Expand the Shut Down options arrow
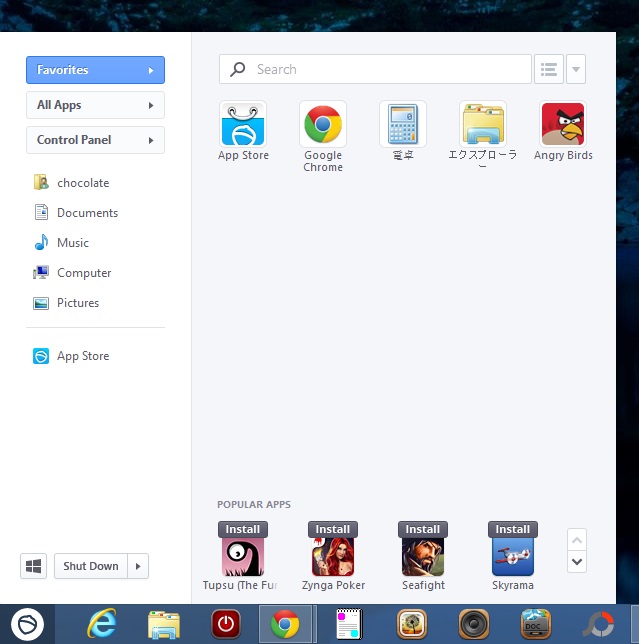The image size is (639, 644). (x=138, y=566)
